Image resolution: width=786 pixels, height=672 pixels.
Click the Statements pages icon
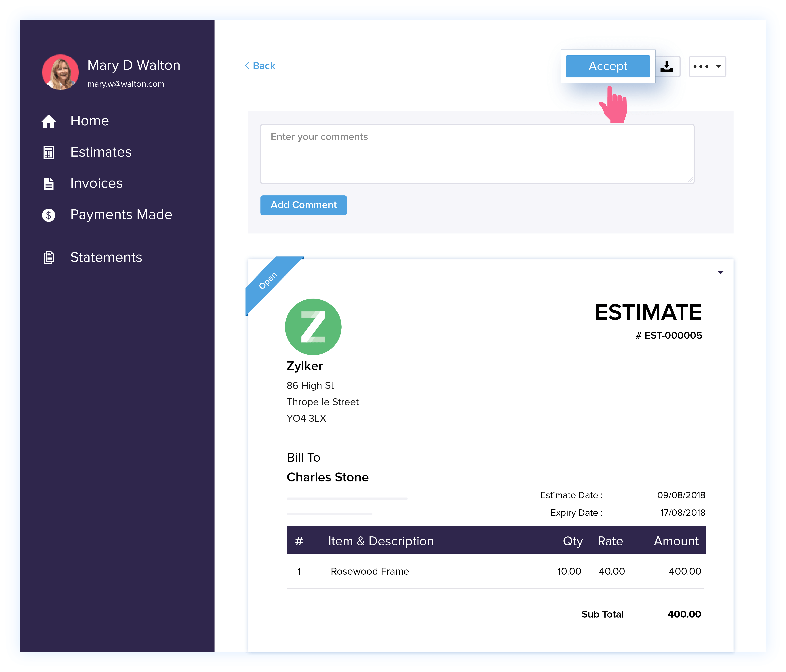(x=49, y=258)
